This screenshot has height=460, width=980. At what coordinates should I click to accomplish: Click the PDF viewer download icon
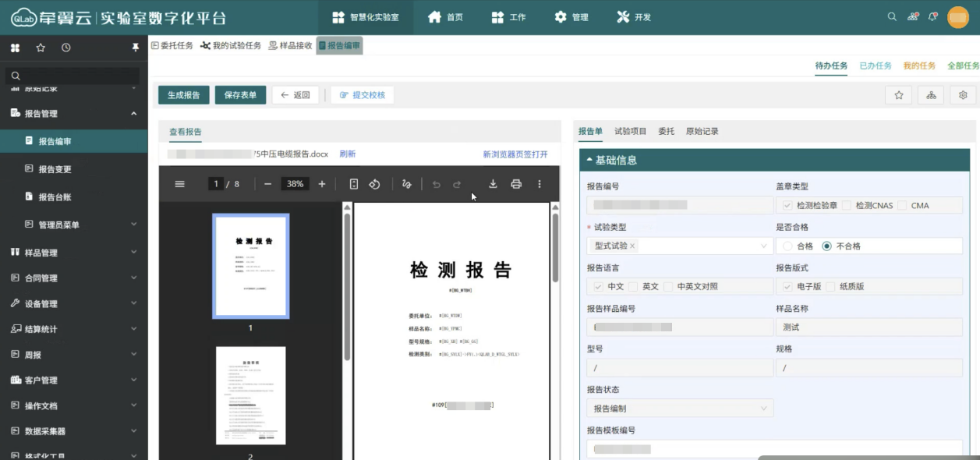click(493, 184)
